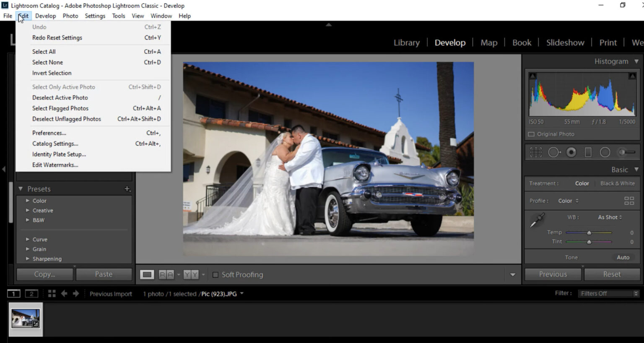Open the White Balance As Shot dropdown
The image size is (644, 343).
[x=609, y=217]
